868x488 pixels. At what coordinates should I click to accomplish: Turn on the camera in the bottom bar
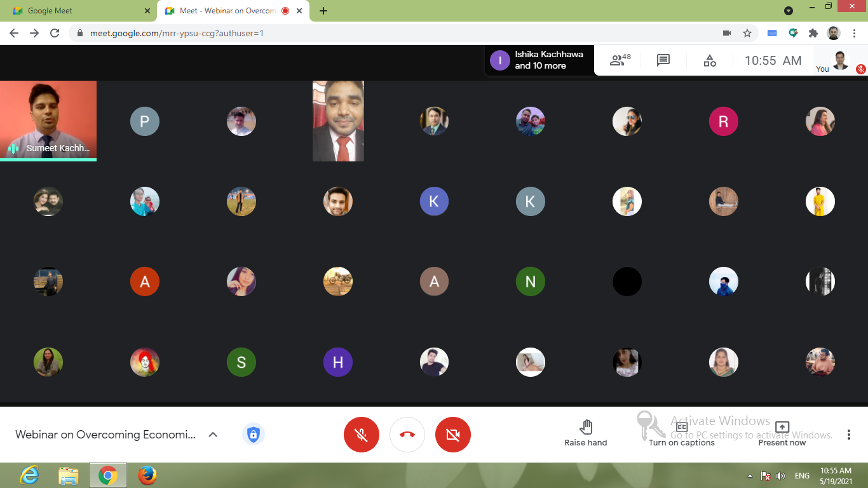[x=452, y=435]
